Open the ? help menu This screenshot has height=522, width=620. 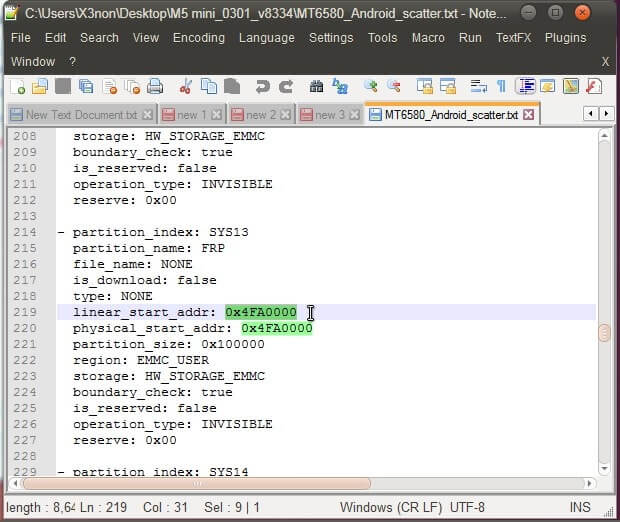[x=72, y=62]
